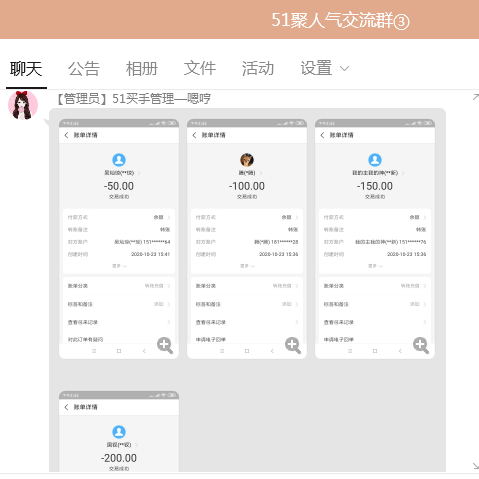Click sender name 51买手管理—嗯哼

[x=161, y=99]
